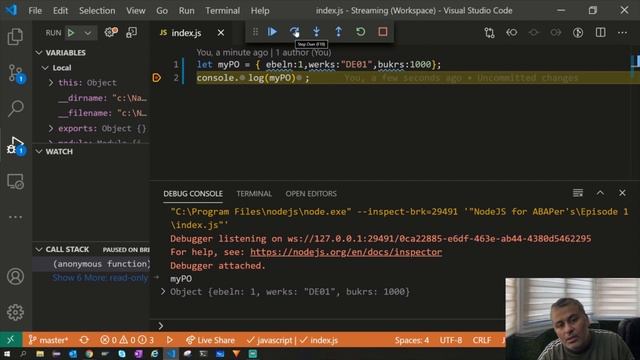Expand the 'this: Object' variable
640x360 pixels.
tap(51, 83)
